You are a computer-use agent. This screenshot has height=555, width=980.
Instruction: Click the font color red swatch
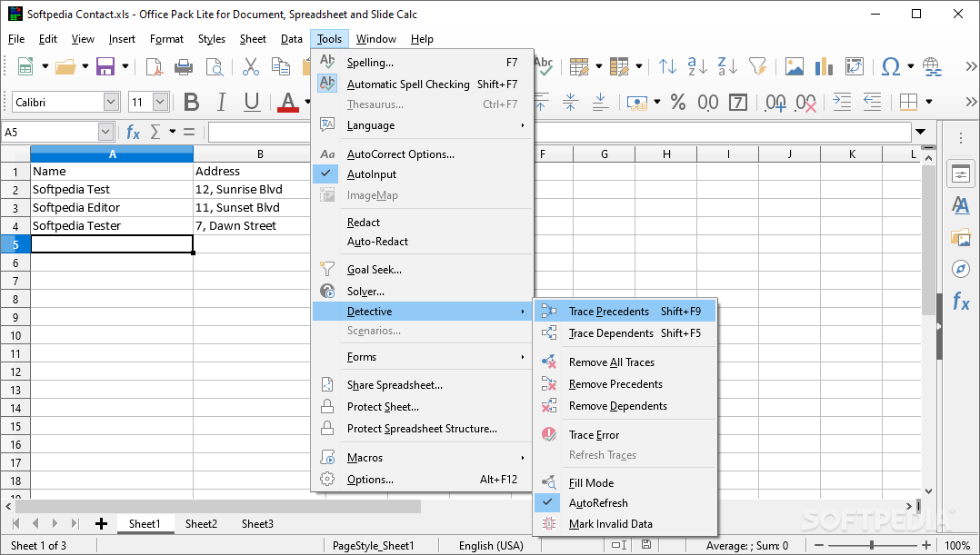click(288, 110)
